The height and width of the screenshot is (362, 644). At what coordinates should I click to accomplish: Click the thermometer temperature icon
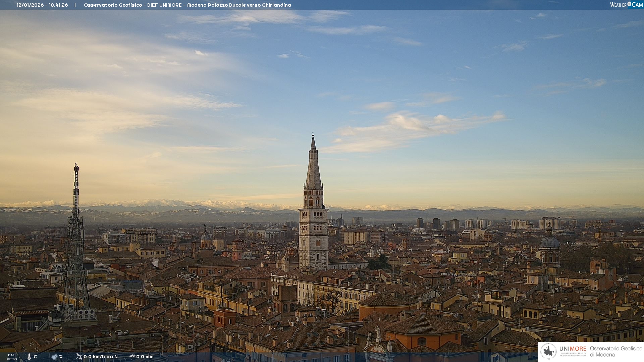tap(29, 357)
